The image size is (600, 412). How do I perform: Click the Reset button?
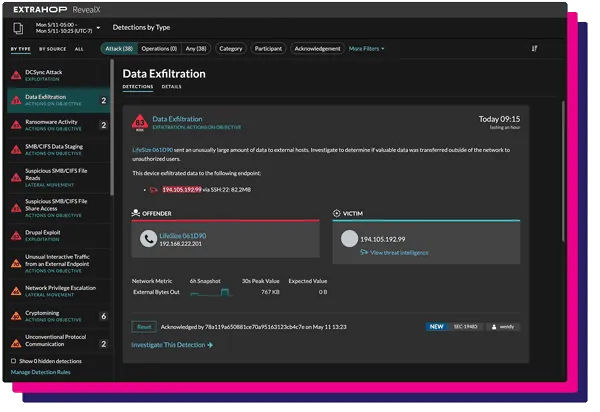(144, 327)
